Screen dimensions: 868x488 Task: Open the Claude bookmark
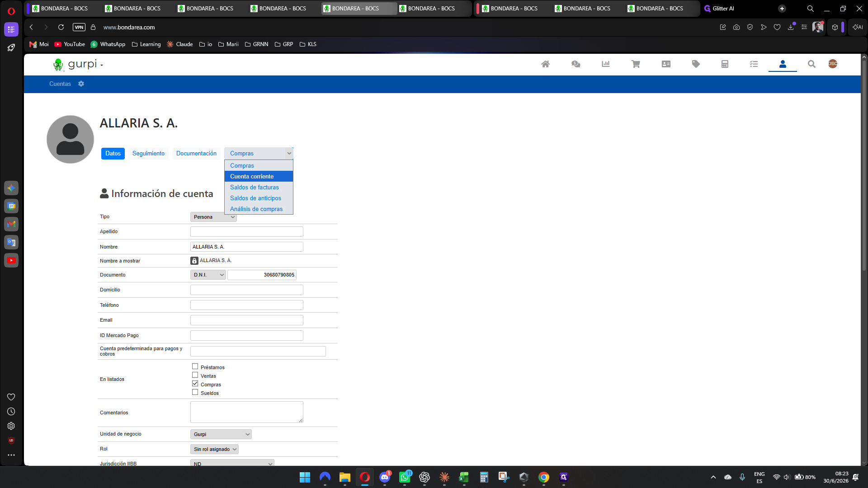pyautogui.click(x=179, y=44)
